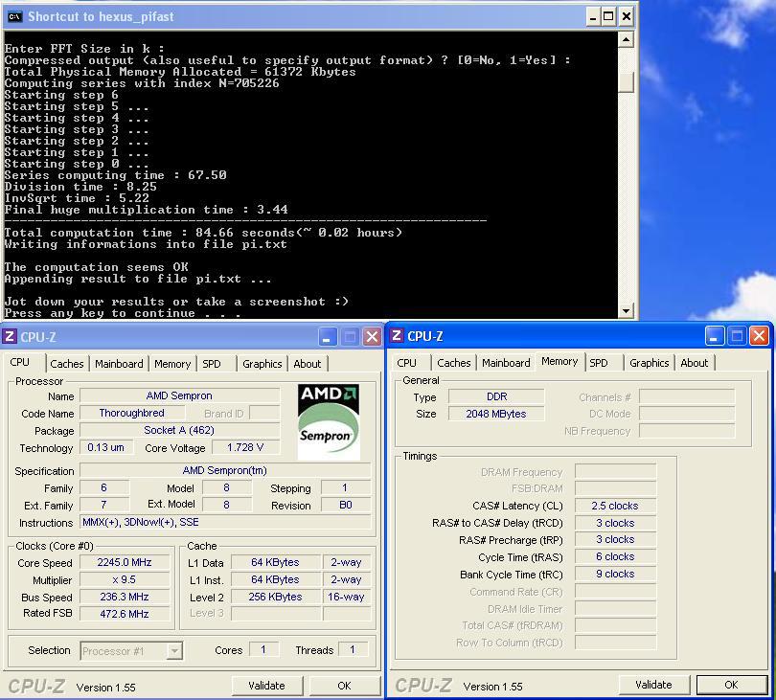Click the B0 revision value
This screenshot has width=776, height=700.
pyautogui.click(x=346, y=505)
